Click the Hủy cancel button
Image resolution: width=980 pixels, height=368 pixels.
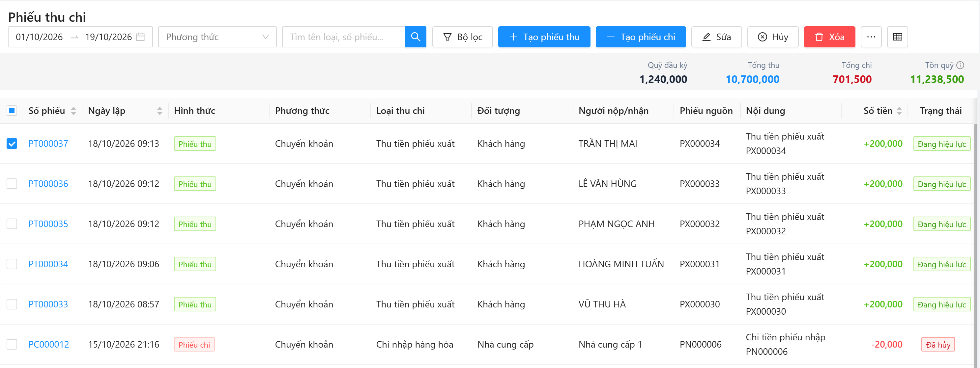[x=773, y=37]
